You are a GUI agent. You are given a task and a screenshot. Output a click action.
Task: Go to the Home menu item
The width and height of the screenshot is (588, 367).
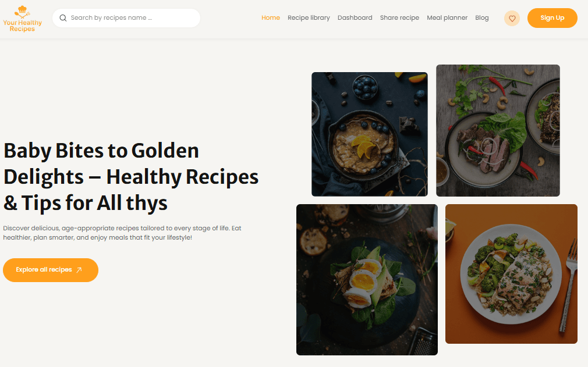(x=270, y=17)
